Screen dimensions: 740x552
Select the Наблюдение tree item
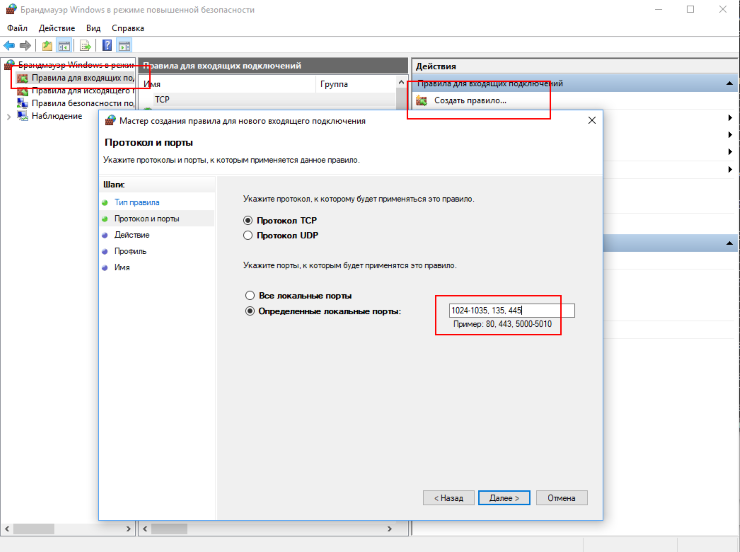pos(57,116)
